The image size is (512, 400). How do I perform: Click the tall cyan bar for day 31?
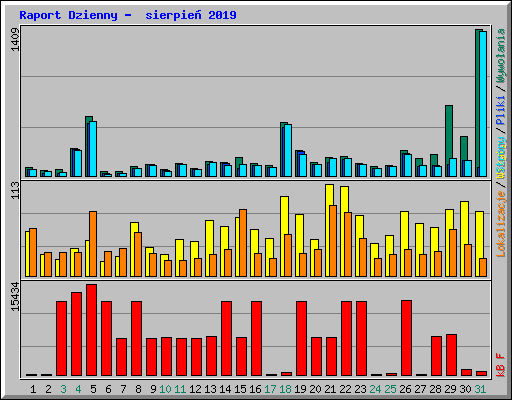[x=483, y=104]
